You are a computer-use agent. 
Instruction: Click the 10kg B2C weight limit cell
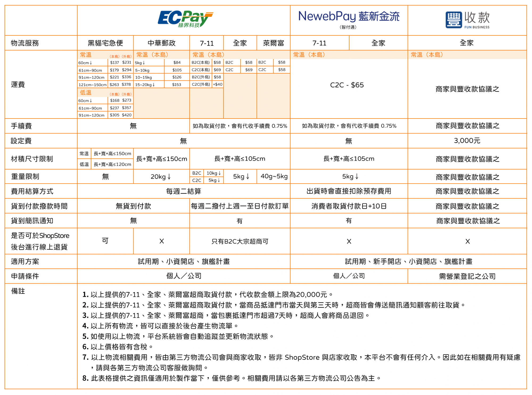point(214,173)
